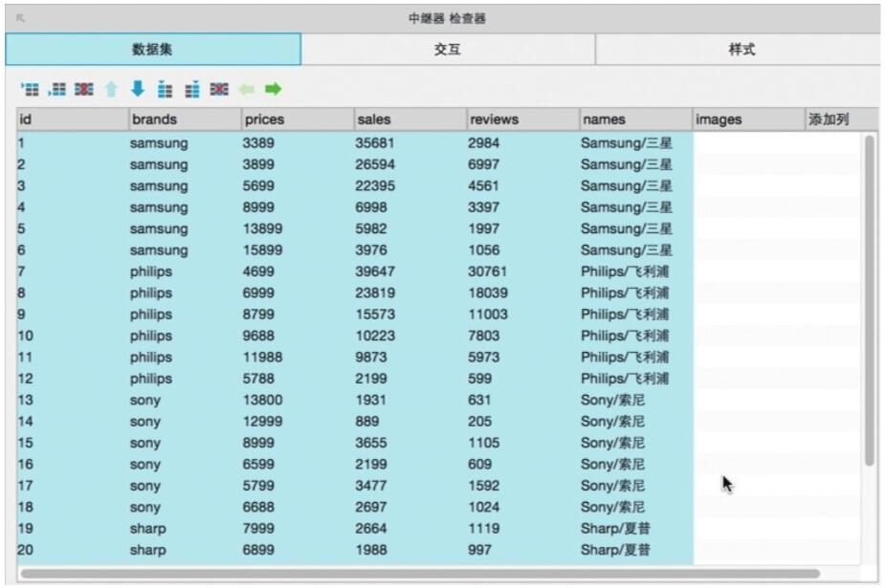Click the empty images cell in row 1
This screenshot has height=588, width=886.
point(748,142)
